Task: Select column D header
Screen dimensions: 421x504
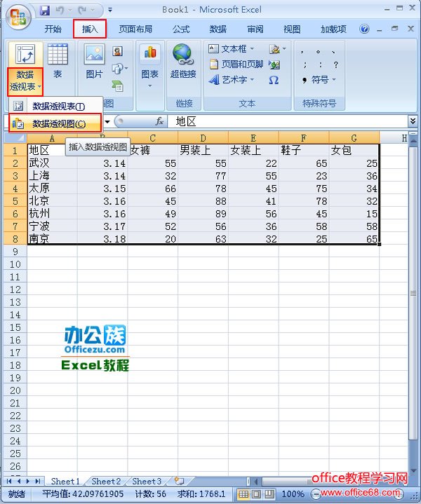Action: tap(203, 138)
